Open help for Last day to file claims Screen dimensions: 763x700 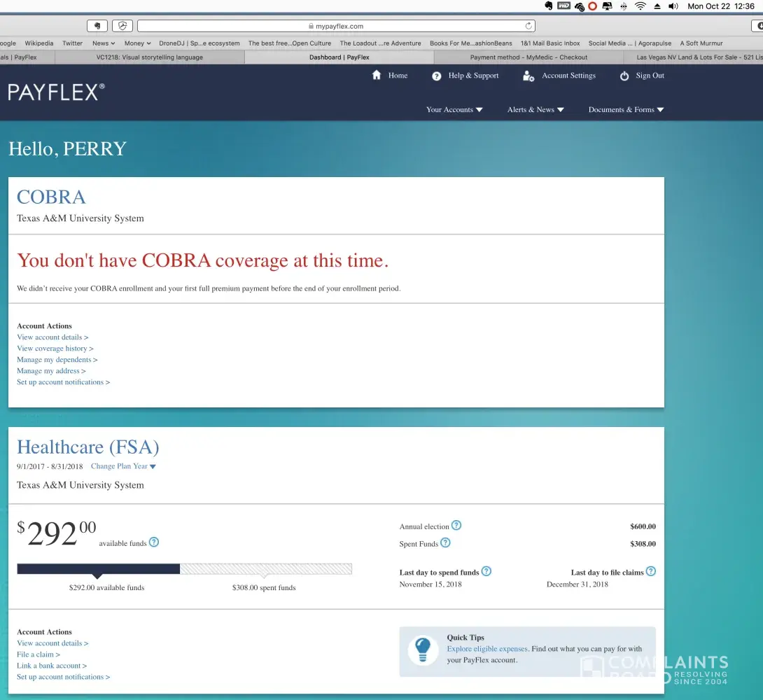tap(650, 571)
